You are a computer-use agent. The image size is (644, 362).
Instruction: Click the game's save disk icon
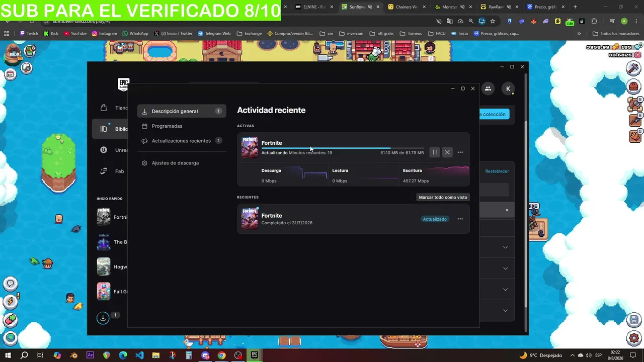(x=634, y=320)
